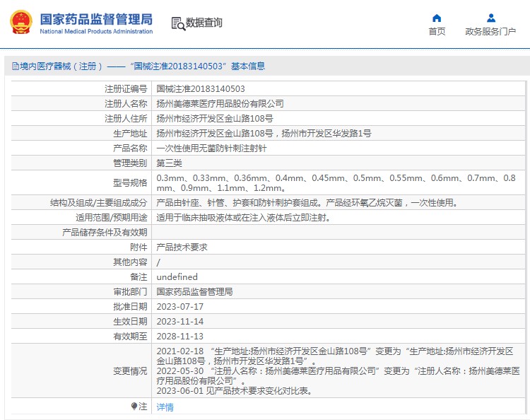Viewport: 530px width, 420px height.
Task: Open the 数据查询 search icon
Action: (x=178, y=23)
